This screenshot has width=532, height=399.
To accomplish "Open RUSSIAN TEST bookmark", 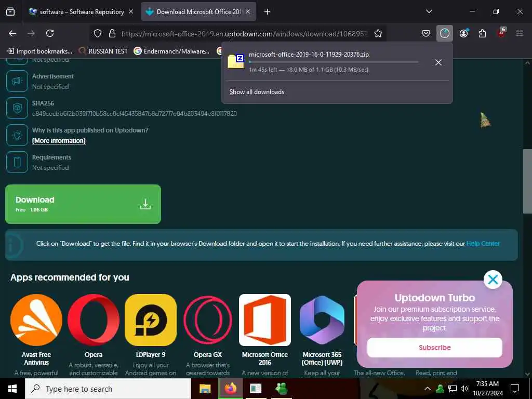I will [x=103, y=51].
